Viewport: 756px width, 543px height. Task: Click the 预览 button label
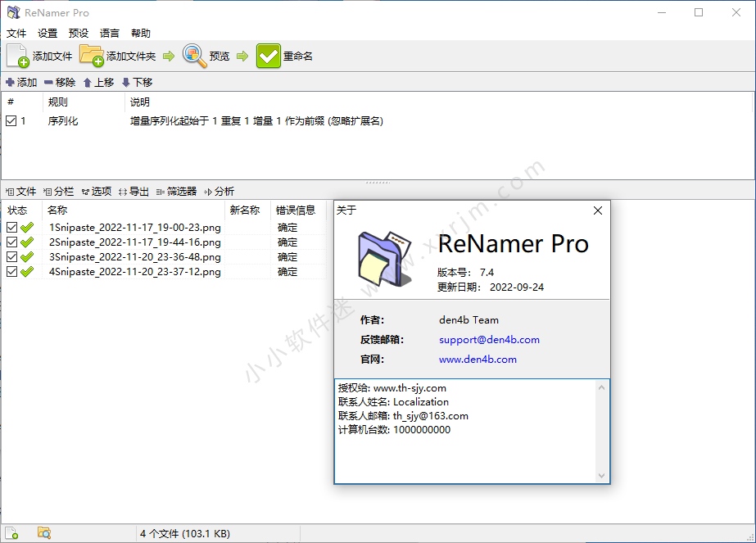pos(220,57)
